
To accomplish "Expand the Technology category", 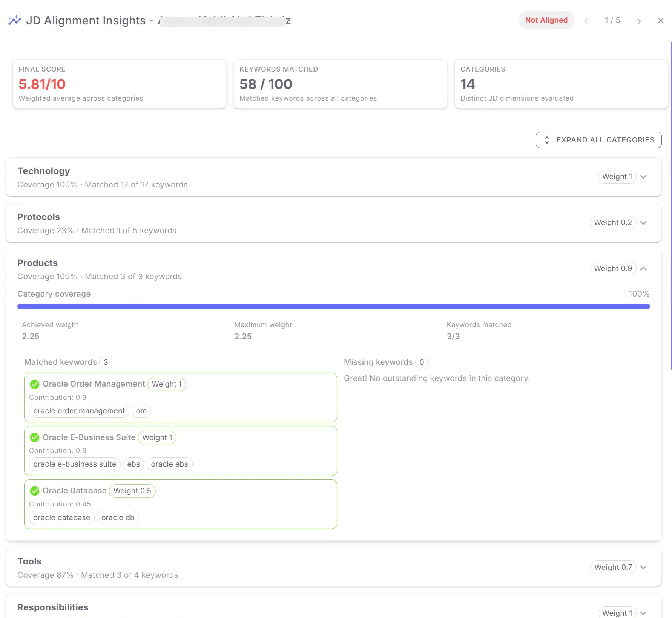I will click(x=643, y=177).
